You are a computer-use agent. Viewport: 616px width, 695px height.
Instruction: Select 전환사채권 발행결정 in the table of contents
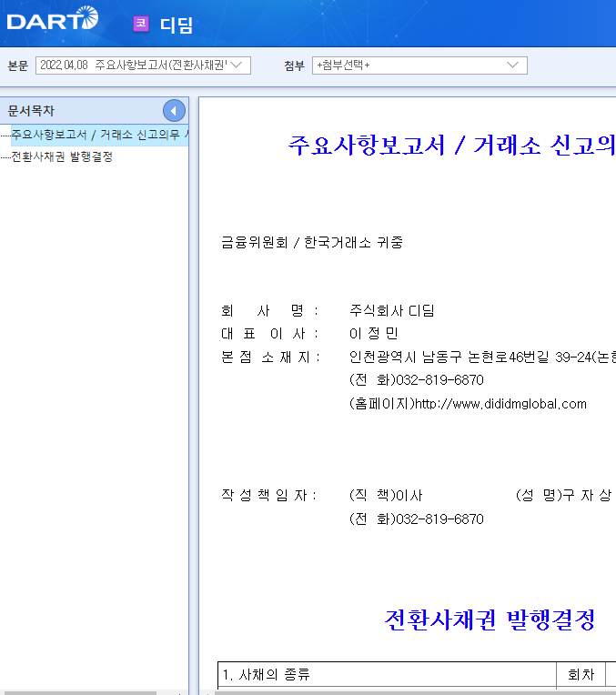[x=62, y=156]
